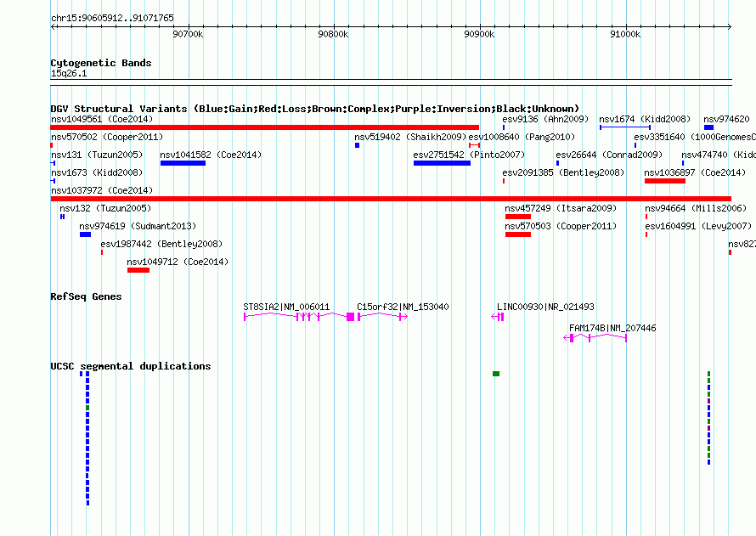
Task: Click the nsv1037972 (Coe2014) label
Action: tap(102, 190)
